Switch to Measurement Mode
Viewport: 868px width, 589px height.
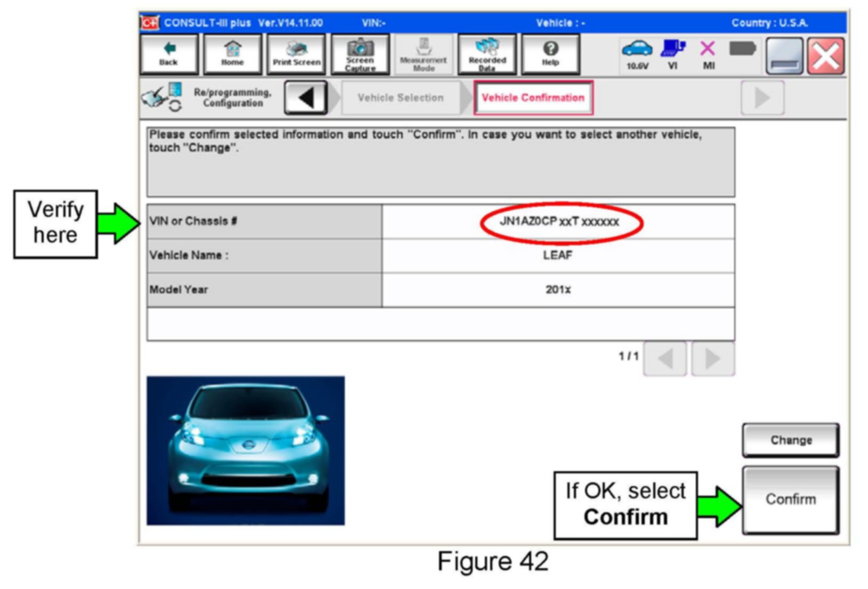click(x=424, y=54)
